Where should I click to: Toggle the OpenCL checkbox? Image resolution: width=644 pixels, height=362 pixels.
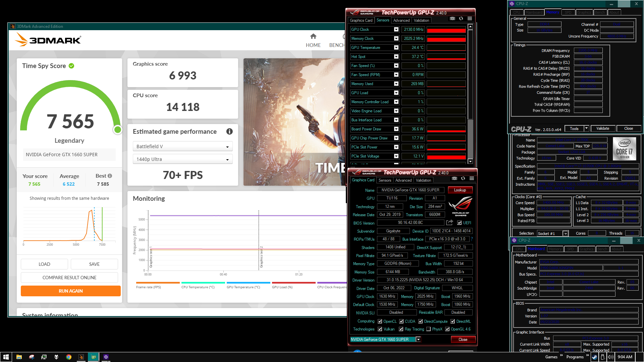380,321
